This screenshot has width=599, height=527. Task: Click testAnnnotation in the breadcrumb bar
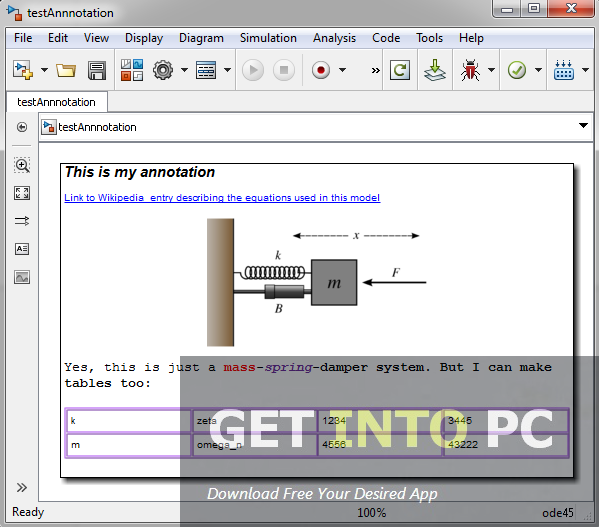pos(97,127)
